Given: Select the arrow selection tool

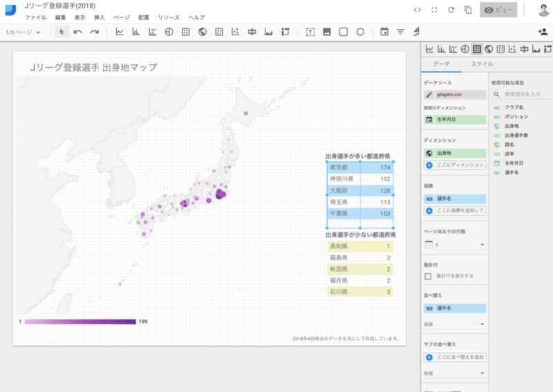Looking at the screenshot, I should click(x=62, y=32).
